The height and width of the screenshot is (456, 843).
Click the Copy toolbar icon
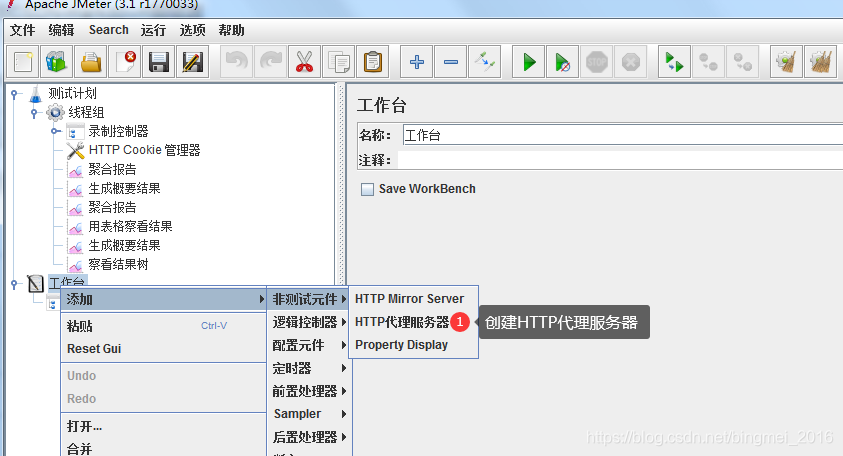[339, 62]
